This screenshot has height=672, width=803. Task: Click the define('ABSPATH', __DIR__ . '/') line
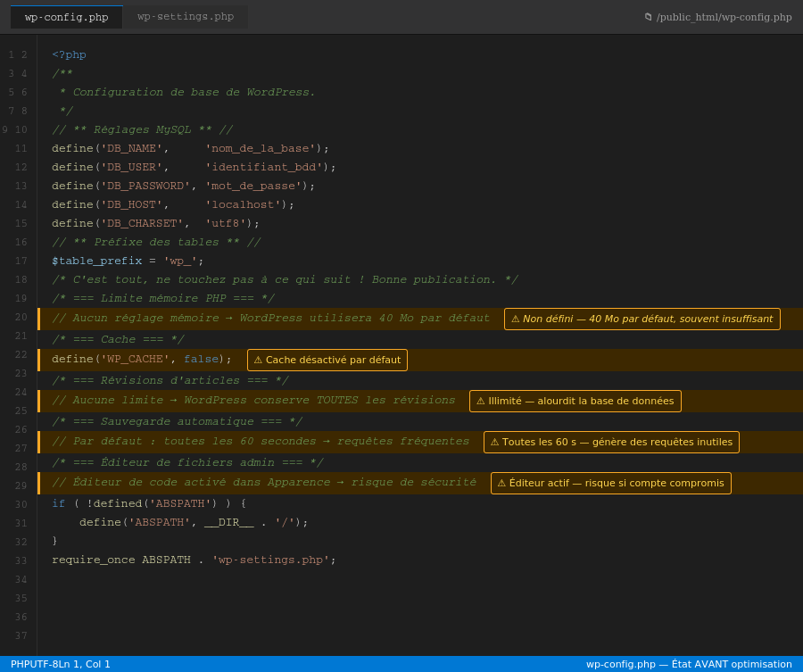(x=194, y=522)
